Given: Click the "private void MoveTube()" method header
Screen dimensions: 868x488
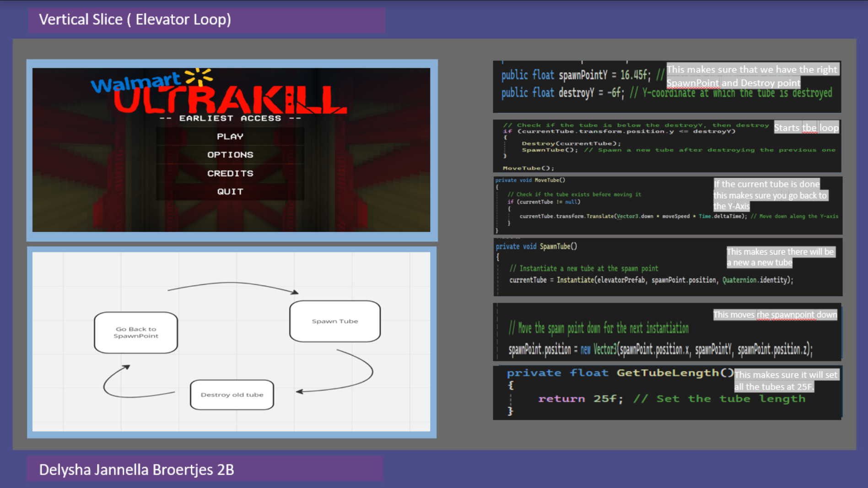Looking at the screenshot, I should (x=530, y=180).
